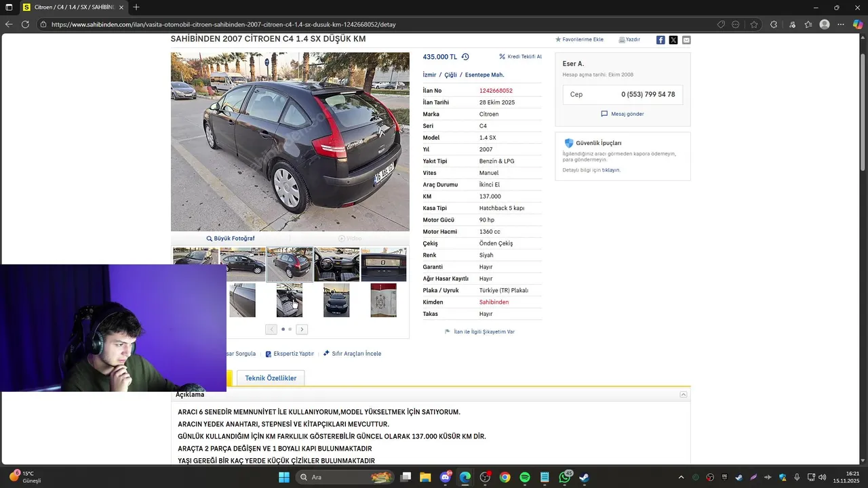Click the Yazdır print link

tap(629, 40)
